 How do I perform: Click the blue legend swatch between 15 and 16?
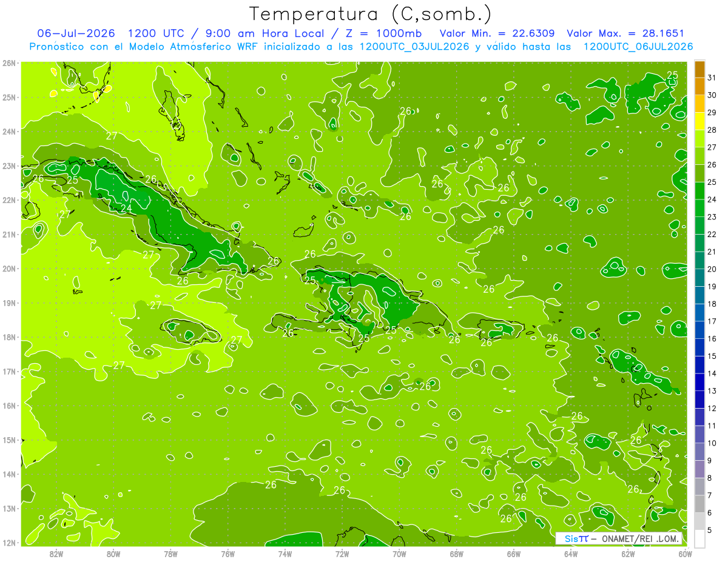[x=699, y=347]
